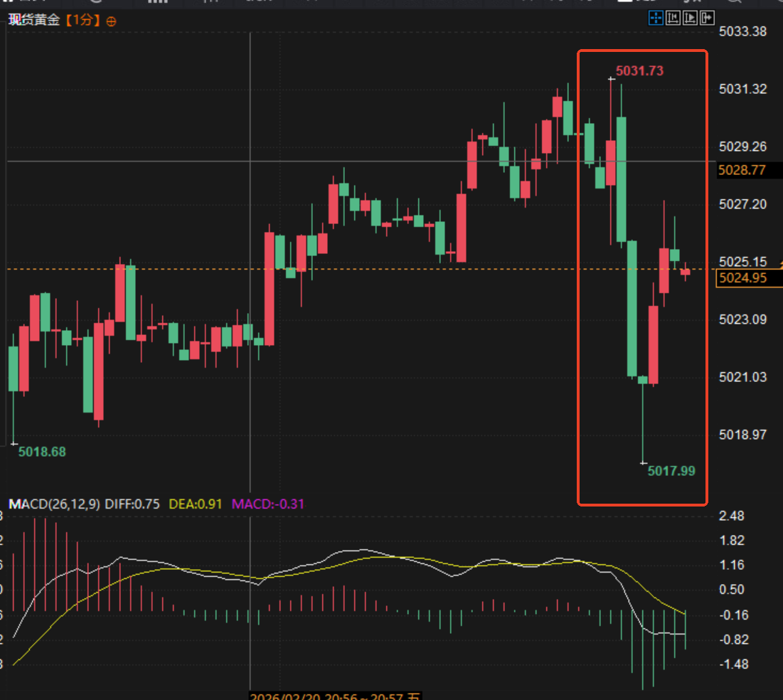Click the MACD:-0.31 value
This screenshot has height=700, width=783.
(x=267, y=504)
